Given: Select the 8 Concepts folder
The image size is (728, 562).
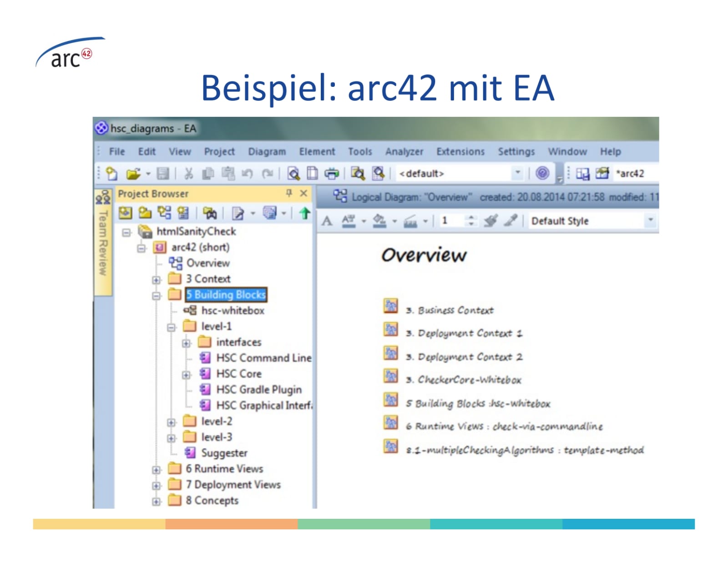Looking at the screenshot, I should pos(212,500).
